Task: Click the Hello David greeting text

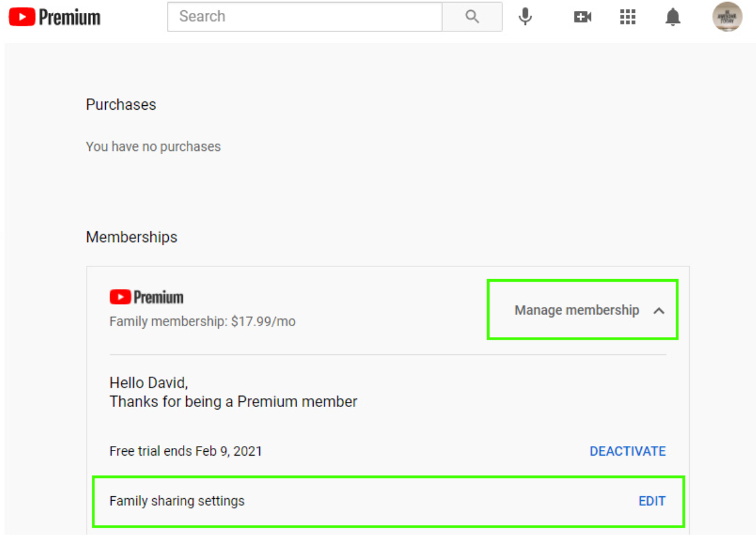Action: (148, 383)
